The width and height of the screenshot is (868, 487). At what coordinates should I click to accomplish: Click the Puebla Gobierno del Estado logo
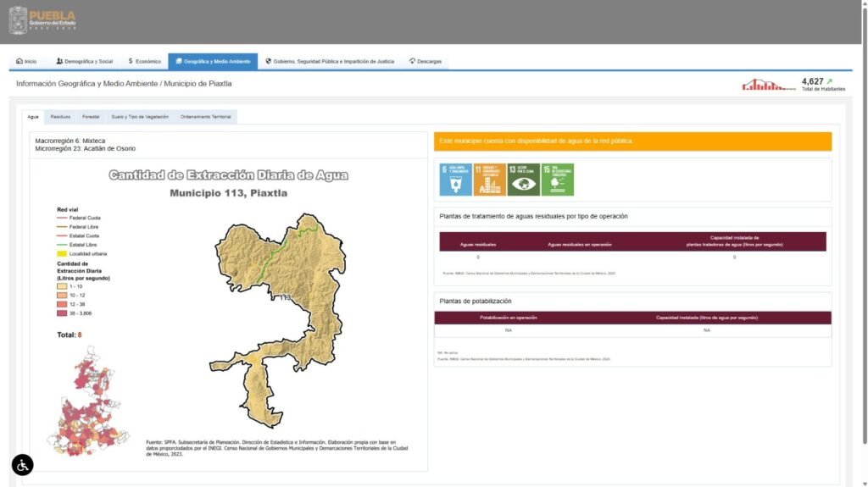pyautogui.click(x=42, y=21)
